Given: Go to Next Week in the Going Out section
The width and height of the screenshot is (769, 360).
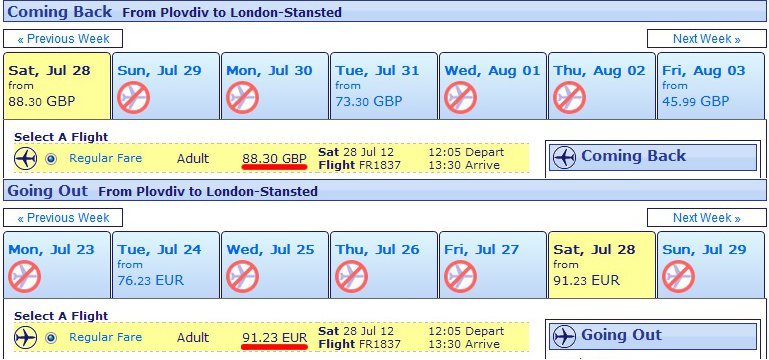Looking at the screenshot, I should pos(706,218).
